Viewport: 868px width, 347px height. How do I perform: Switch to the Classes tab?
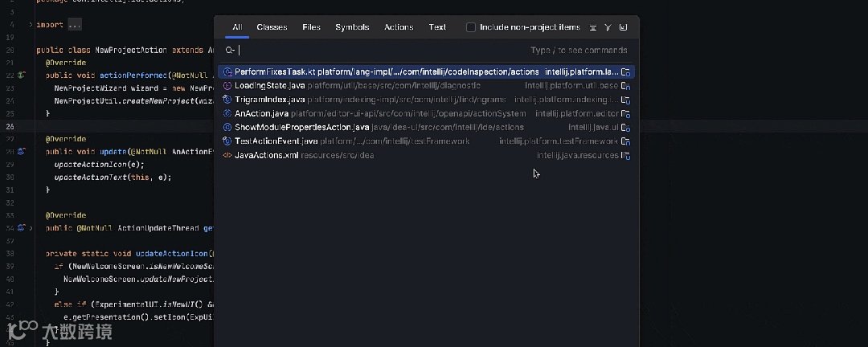(x=272, y=27)
